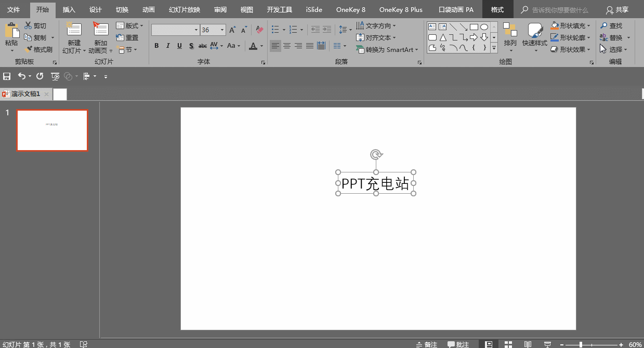This screenshot has width=644, height=348.
Task: Click the Share (共享) button
Action: point(617,10)
